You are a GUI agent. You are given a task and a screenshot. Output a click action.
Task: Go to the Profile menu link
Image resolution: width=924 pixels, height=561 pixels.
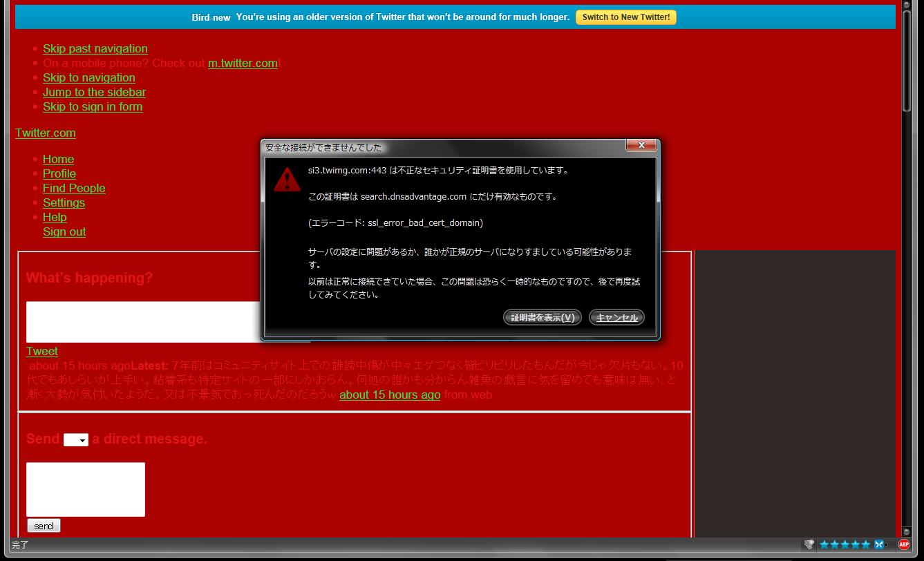tap(59, 173)
